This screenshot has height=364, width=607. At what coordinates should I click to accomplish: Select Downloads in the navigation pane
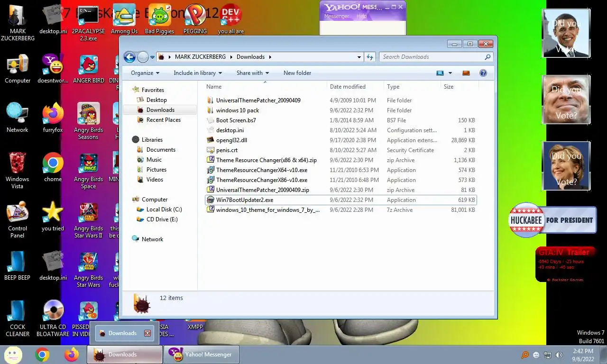click(160, 110)
